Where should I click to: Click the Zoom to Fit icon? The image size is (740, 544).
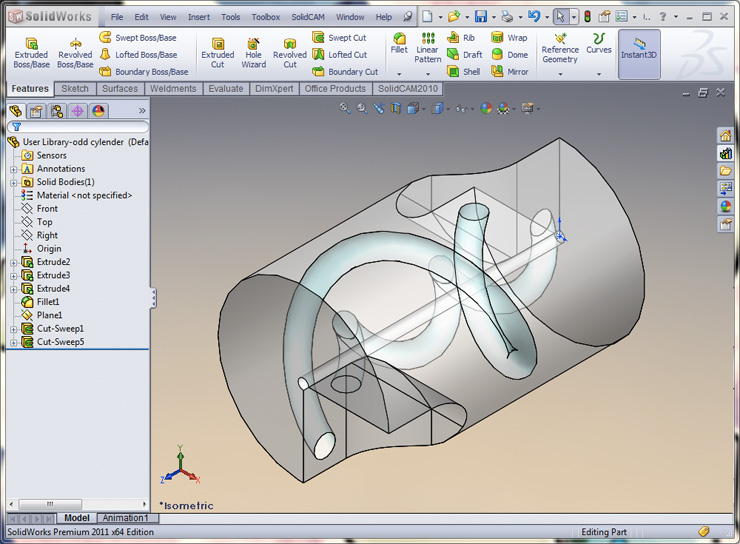pyautogui.click(x=345, y=109)
